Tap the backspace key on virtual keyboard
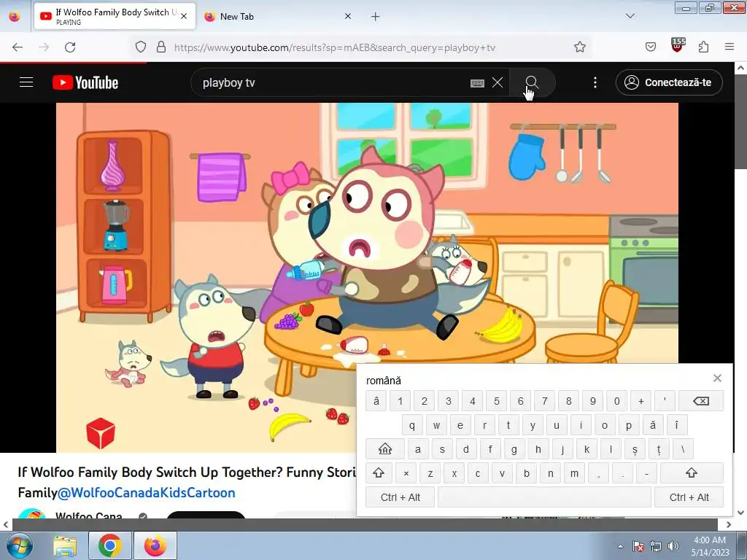747x560 pixels. [x=701, y=401]
